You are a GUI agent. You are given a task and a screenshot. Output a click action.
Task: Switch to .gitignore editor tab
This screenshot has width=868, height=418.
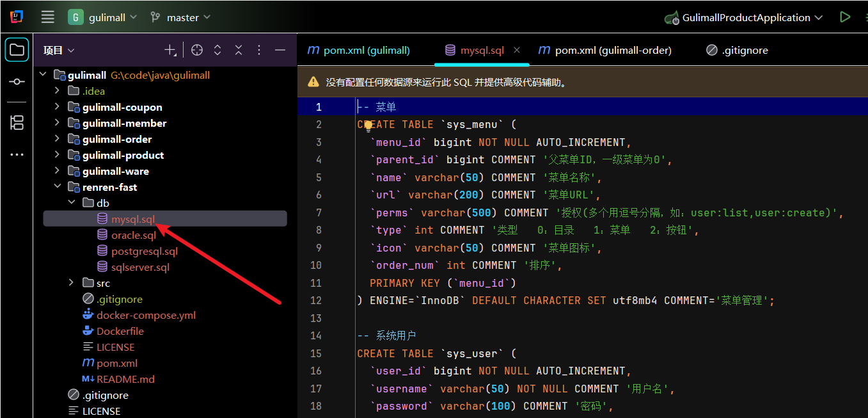click(x=737, y=50)
